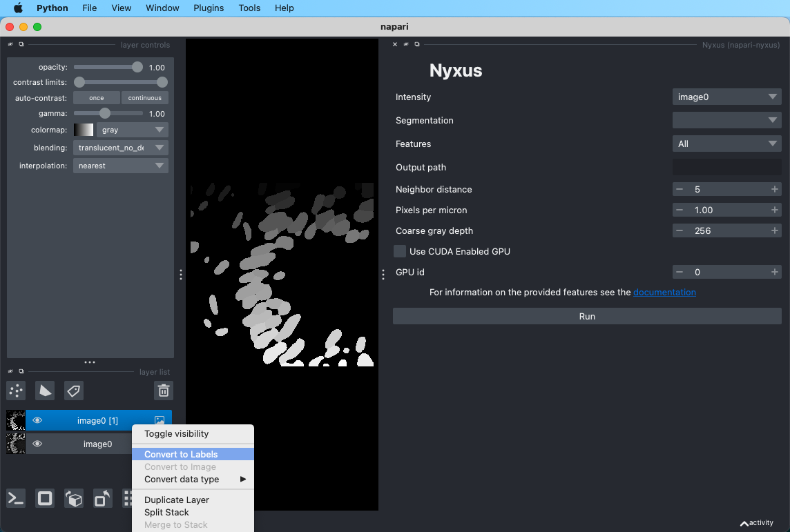The image size is (790, 532).
Task: Create a new labels layer
Action: coord(74,391)
